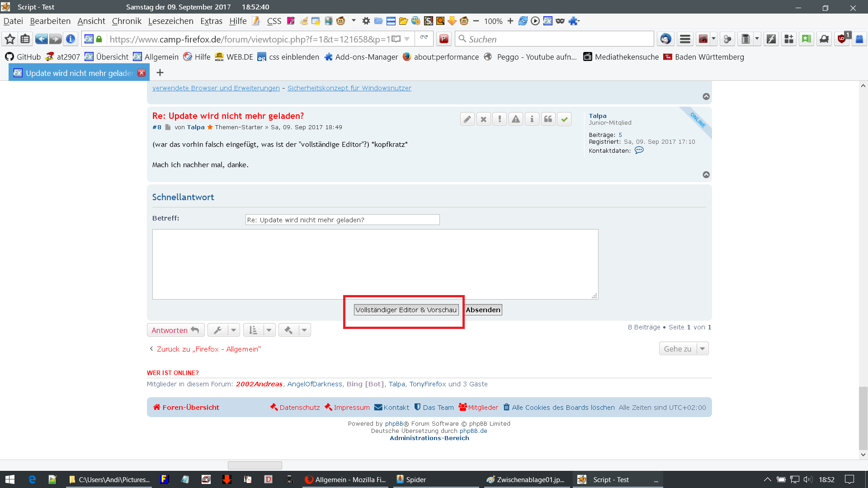Click the post information i icon
868x488 pixels.
(532, 119)
